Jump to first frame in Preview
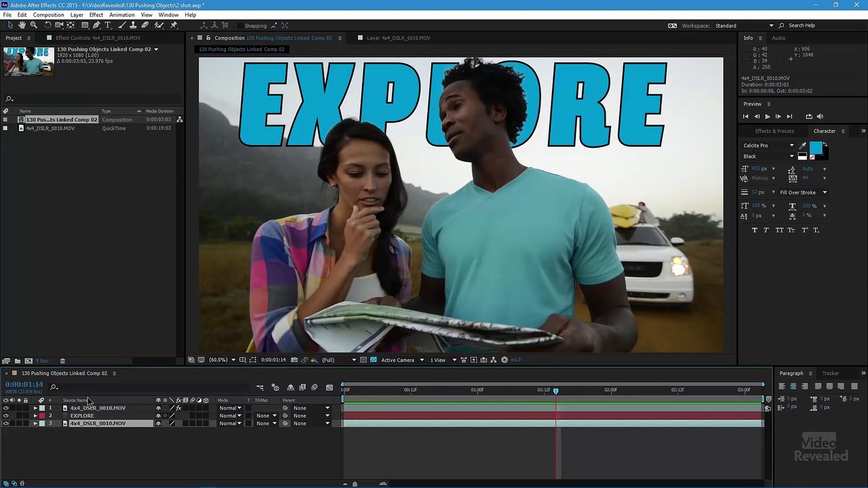The image size is (868, 488). 746,117
